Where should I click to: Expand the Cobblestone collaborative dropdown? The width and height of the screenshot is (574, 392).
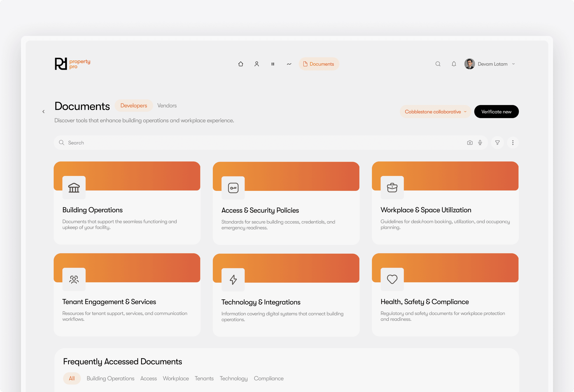click(435, 112)
